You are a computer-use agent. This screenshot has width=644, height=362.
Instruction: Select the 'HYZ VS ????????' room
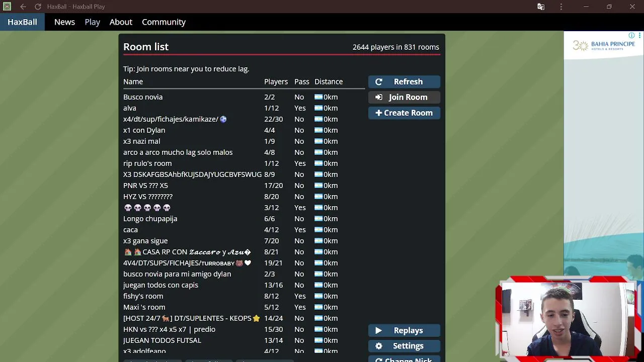(x=244, y=197)
